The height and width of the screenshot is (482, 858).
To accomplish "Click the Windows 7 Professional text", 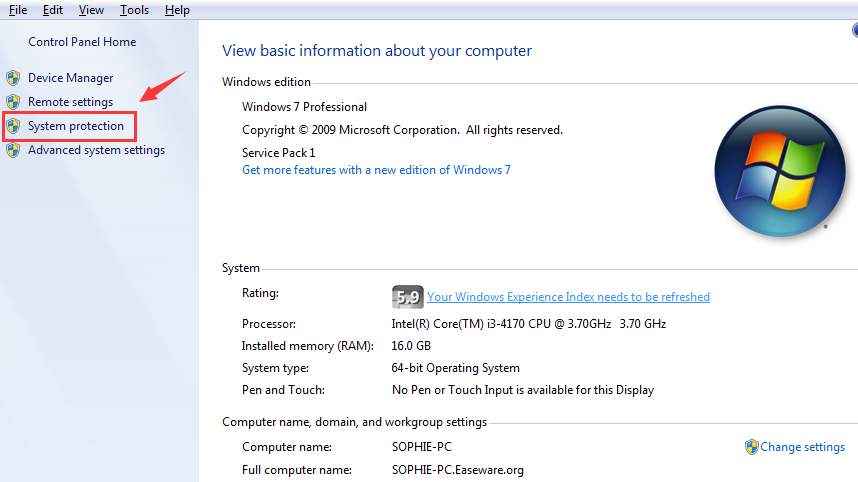I will click(x=304, y=107).
